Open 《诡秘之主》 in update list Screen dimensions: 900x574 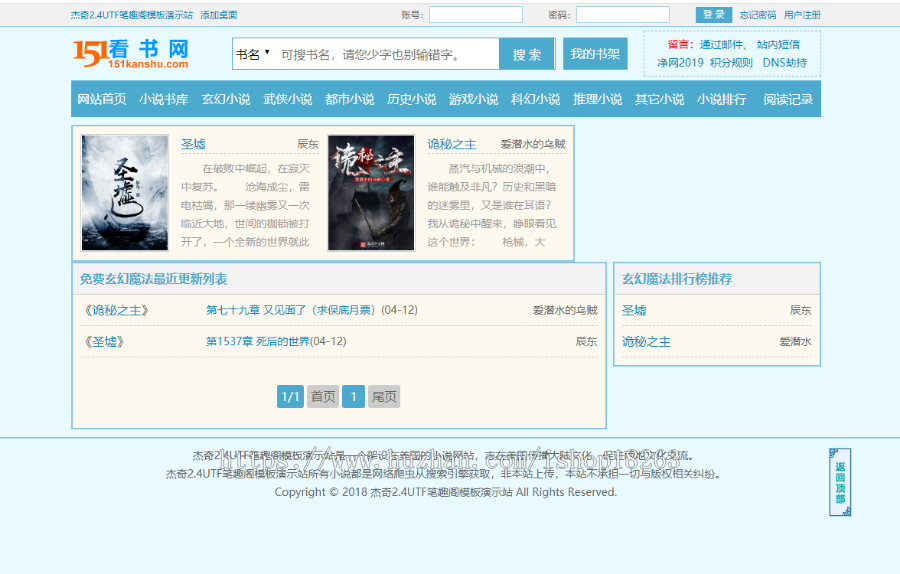[117, 311]
